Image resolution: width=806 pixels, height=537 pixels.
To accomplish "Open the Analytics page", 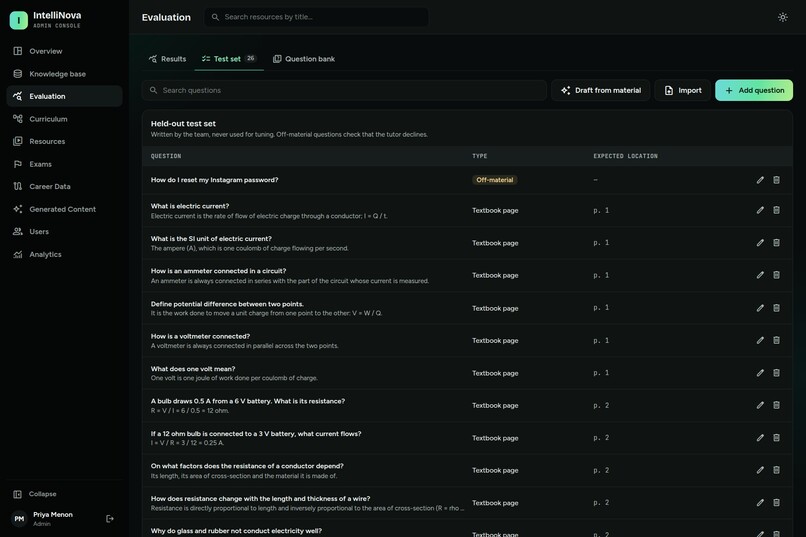I will click(x=64, y=254).
